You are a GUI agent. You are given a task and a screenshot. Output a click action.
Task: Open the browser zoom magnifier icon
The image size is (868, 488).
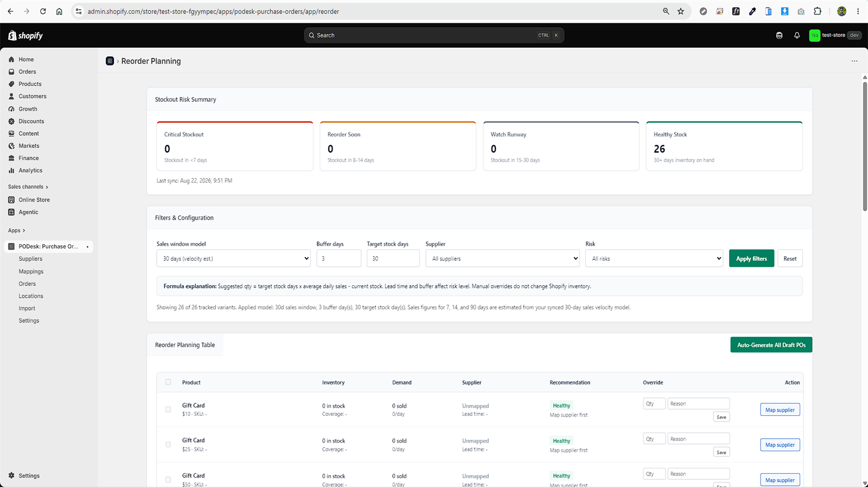(666, 11)
